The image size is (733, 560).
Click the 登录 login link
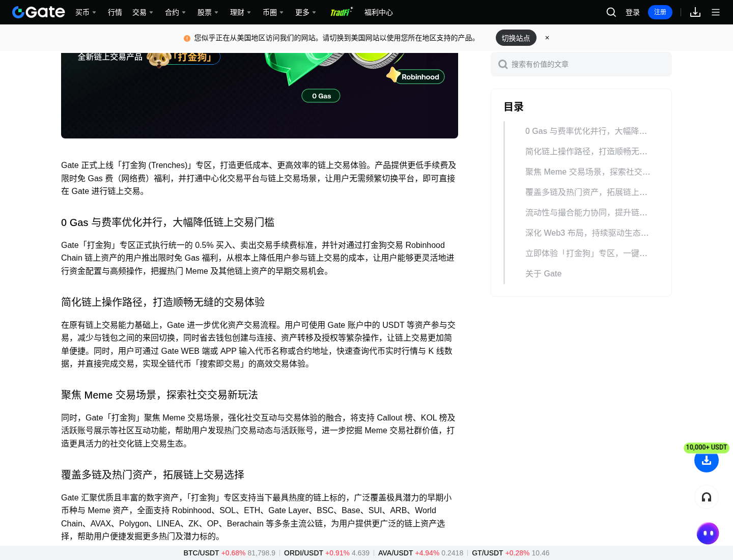tap(633, 12)
